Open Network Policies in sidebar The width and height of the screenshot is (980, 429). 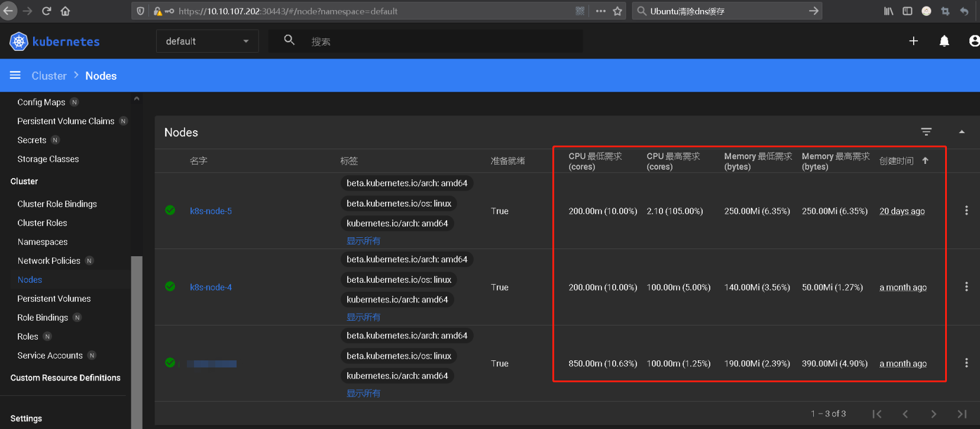coord(49,260)
